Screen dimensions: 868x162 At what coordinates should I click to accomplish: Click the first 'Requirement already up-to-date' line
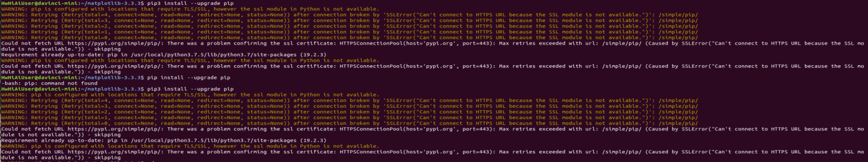click(x=164, y=54)
